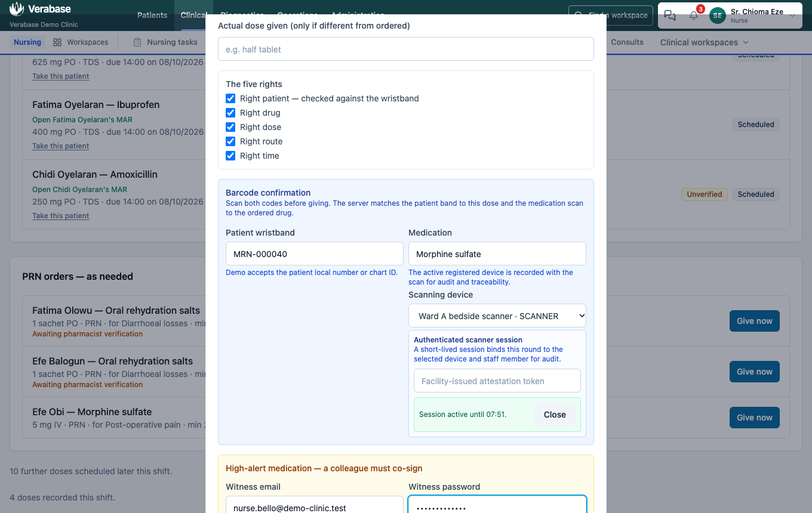
Task: Focus the Medication scan field
Action: (497, 254)
